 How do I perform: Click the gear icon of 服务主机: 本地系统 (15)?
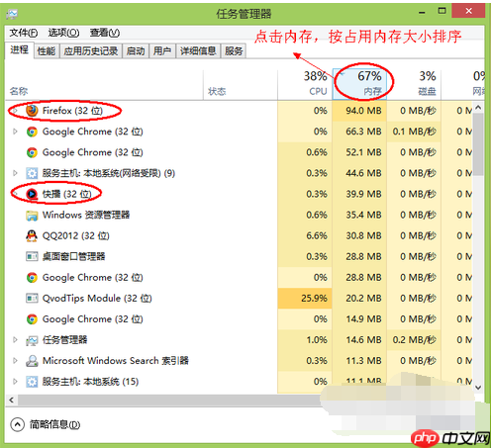coord(32,382)
